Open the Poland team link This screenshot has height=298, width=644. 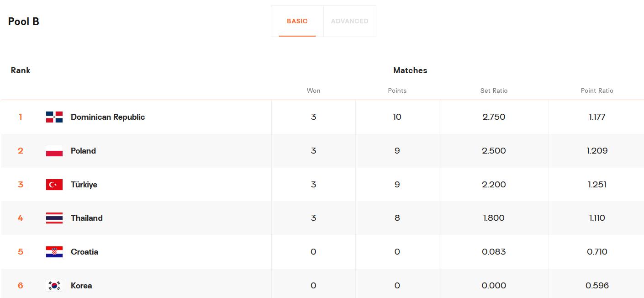[83, 151]
